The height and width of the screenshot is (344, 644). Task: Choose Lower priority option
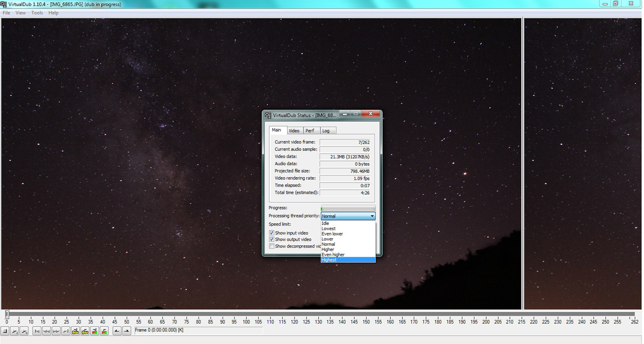tap(348, 239)
